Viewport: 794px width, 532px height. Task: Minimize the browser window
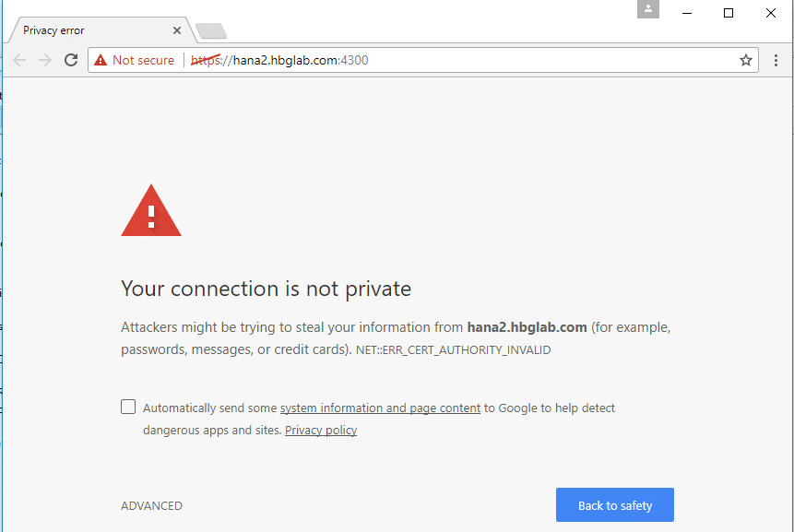pos(687,13)
